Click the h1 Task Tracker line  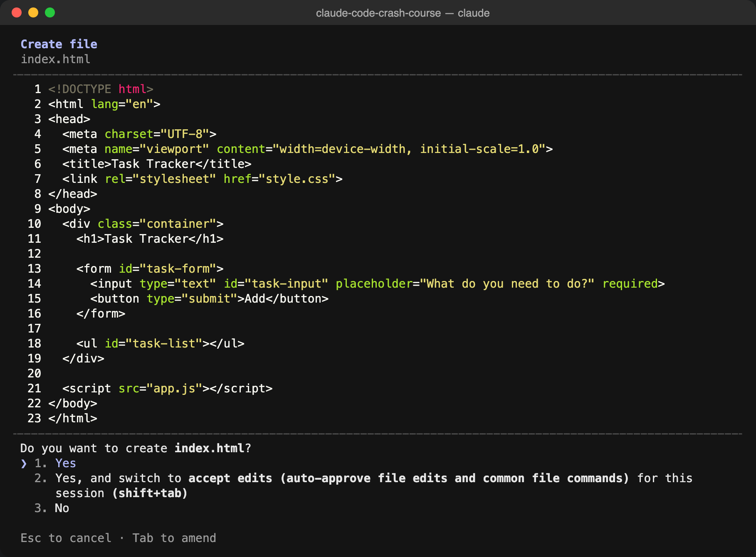tap(150, 239)
